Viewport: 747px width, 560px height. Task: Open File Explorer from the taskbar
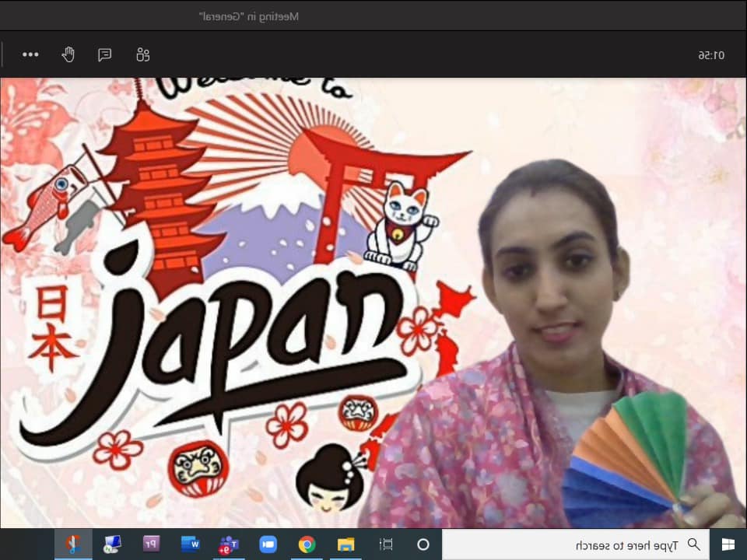(x=346, y=544)
